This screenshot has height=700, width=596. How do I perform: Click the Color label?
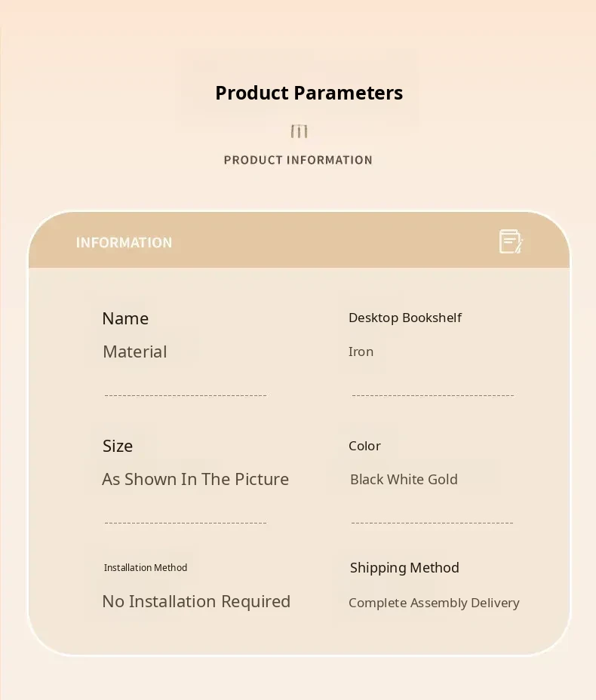pyautogui.click(x=364, y=446)
